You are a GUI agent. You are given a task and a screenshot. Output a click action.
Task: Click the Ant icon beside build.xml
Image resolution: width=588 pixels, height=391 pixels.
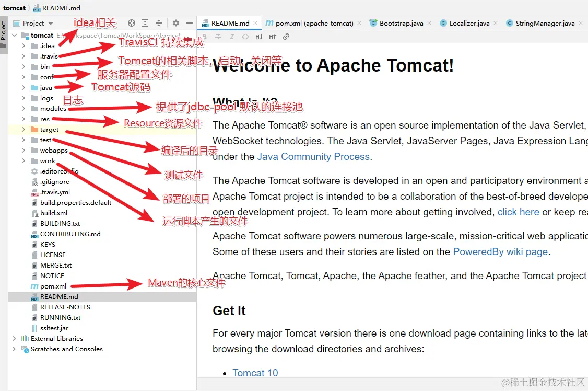pos(34,213)
